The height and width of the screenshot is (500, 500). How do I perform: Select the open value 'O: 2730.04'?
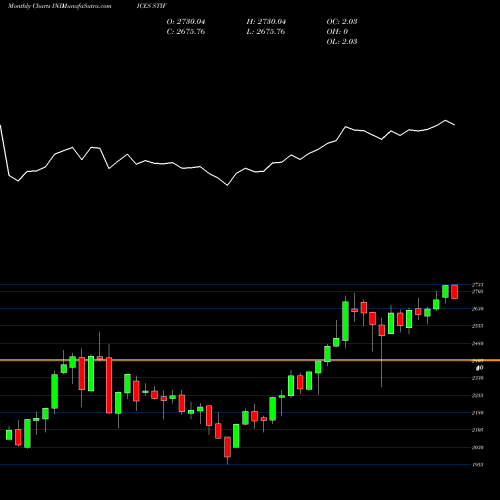click(186, 22)
